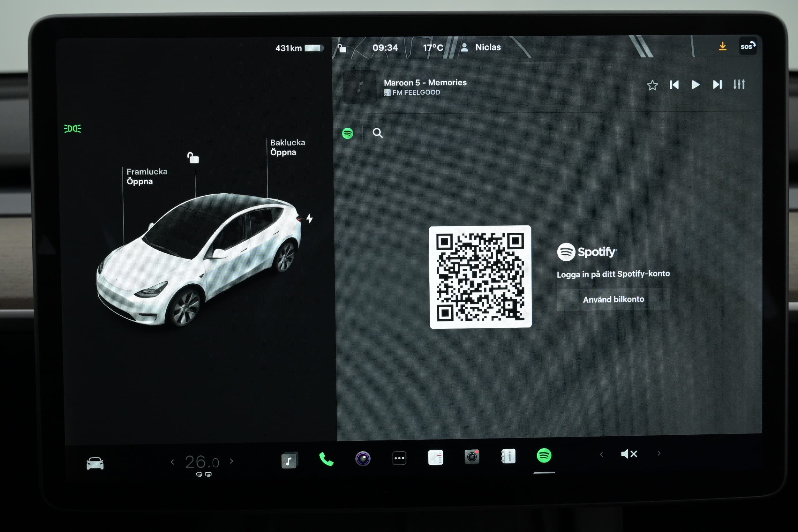
Task: Toggle the unlock padlock above the car
Action: tap(193, 158)
